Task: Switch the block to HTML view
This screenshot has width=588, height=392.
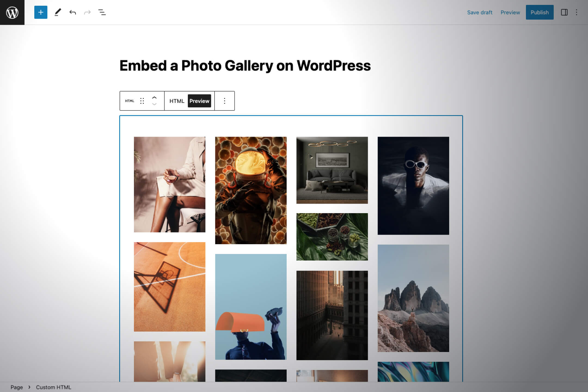Action: (x=177, y=101)
